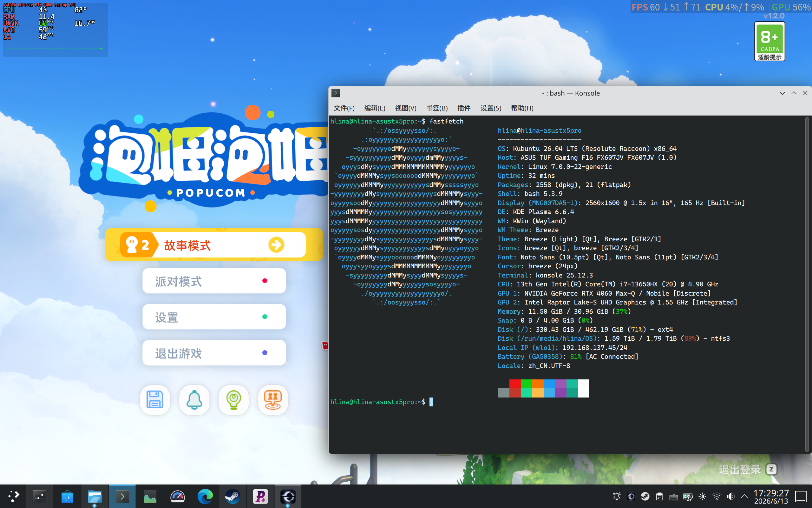Open clipboard history in system tray
The height and width of the screenshot is (508, 812).
pos(659,496)
